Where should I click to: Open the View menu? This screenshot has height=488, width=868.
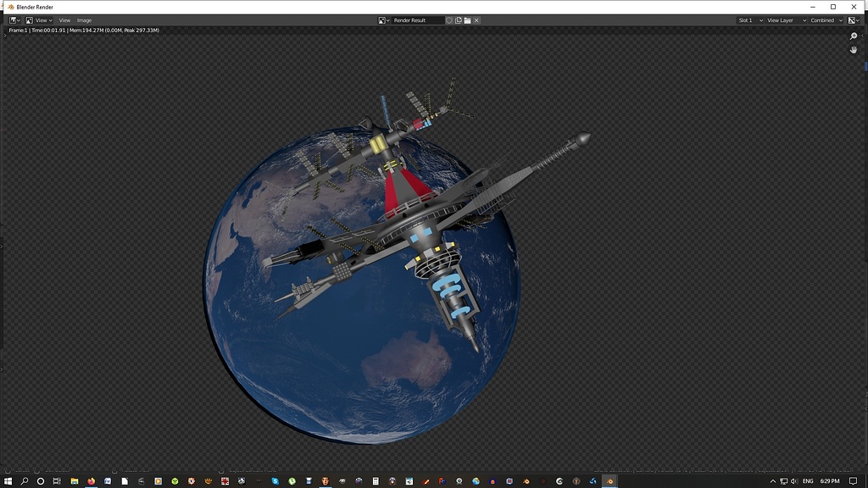(x=64, y=20)
